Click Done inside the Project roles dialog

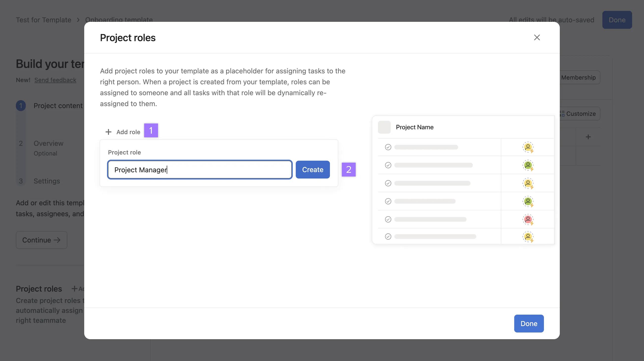(529, 323)
